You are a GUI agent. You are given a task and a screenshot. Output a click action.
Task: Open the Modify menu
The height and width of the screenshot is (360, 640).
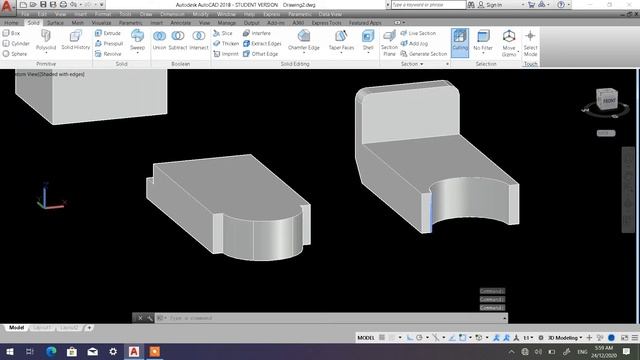200,14
